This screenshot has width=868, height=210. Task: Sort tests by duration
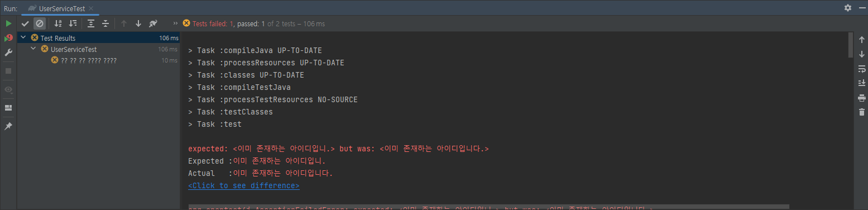pos(73,23)
